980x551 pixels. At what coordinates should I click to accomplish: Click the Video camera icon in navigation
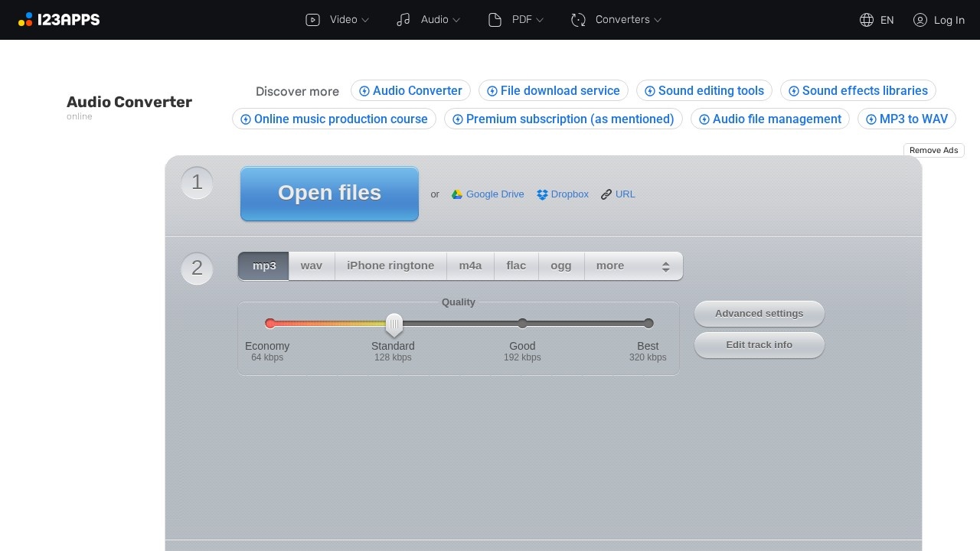coord(312,20)
